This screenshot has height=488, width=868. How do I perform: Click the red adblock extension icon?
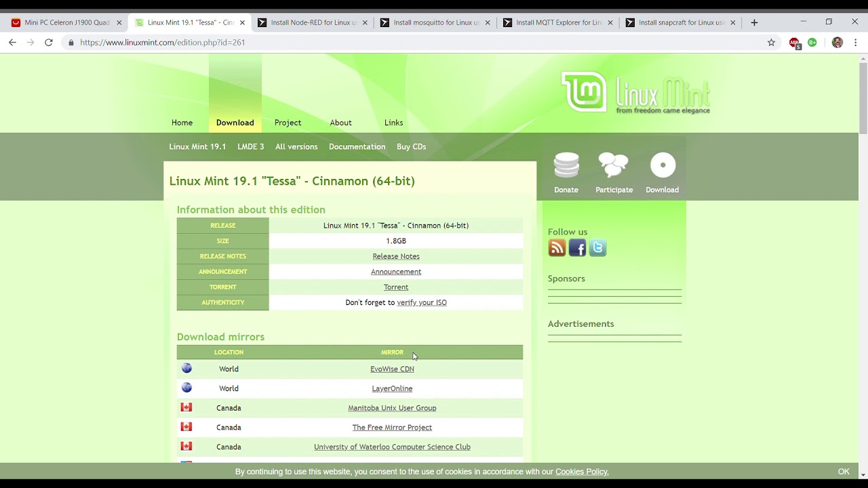pos(795,43)
